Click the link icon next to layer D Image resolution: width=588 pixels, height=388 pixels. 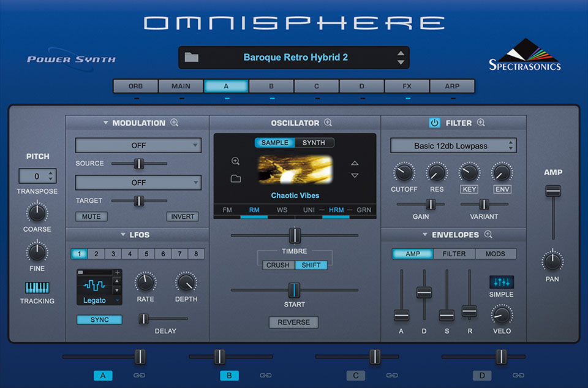[518, 375]
